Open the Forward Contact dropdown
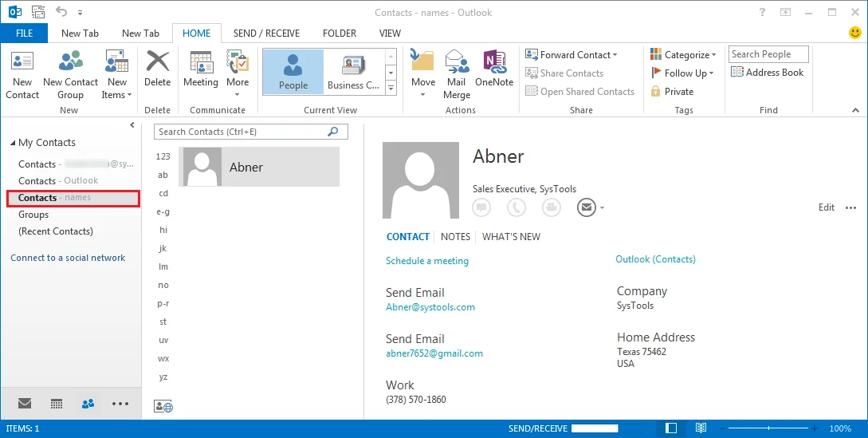This screenshot has height=438, width=868. tap(571, 54)
